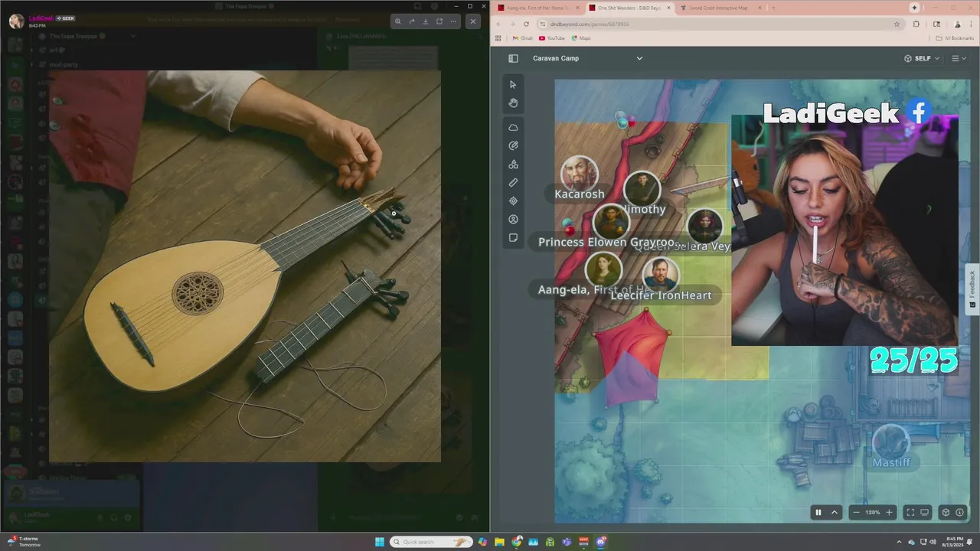This screenshot has width=980, height=551.
Task: Zoom the Discord image viewer picture
Action: click(398, 21)
